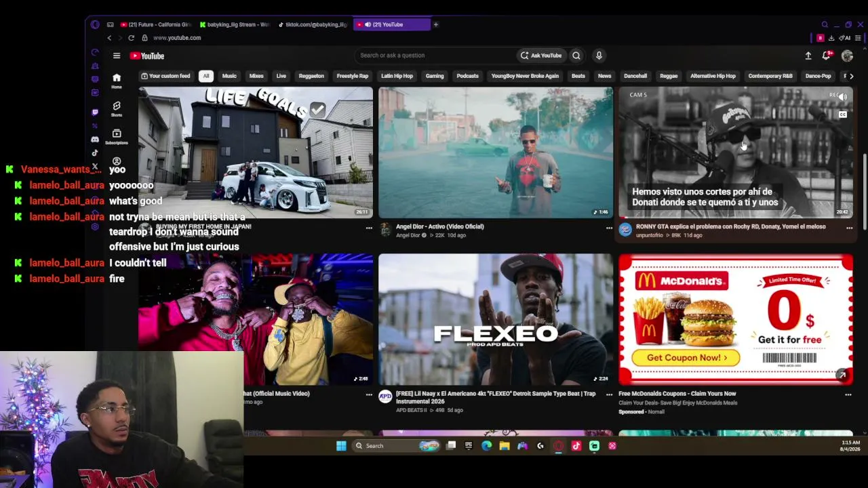Start voice search with the microphone
This screenshot has height=488, width=868.
[599, 56]
